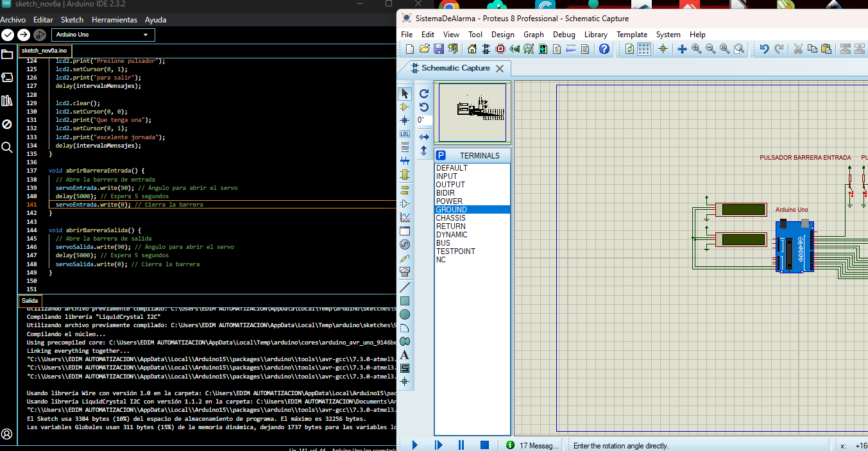Start the Proteus simulation with play button
This screenshot has width=868, height=451.
[414, 445]
